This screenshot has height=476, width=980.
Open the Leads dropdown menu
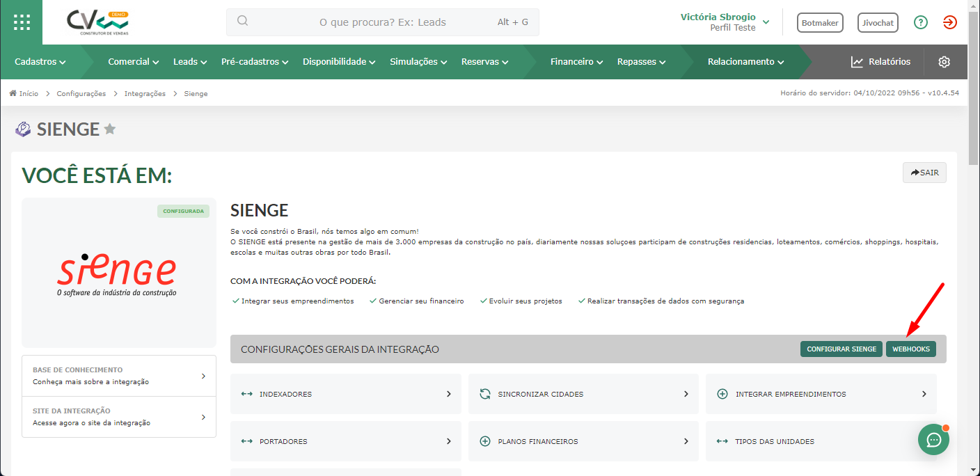[x=190, y=62]
